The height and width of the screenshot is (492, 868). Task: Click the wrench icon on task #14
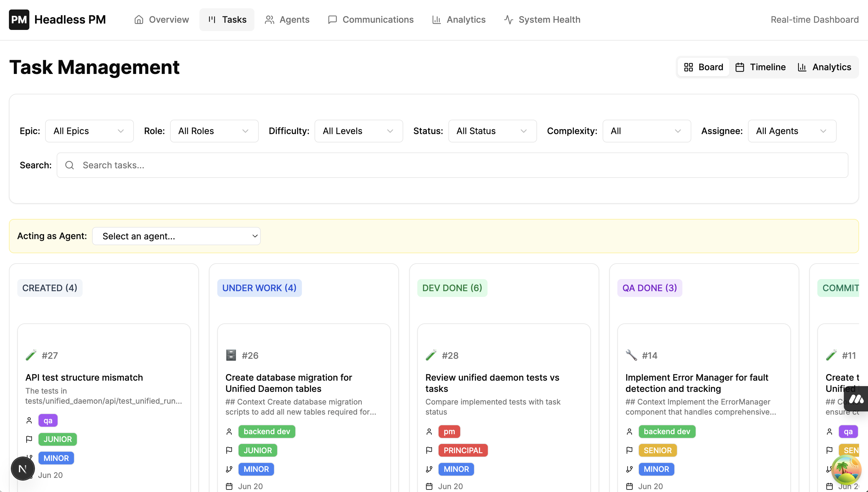pyautogui.click(x=631, y=355)
